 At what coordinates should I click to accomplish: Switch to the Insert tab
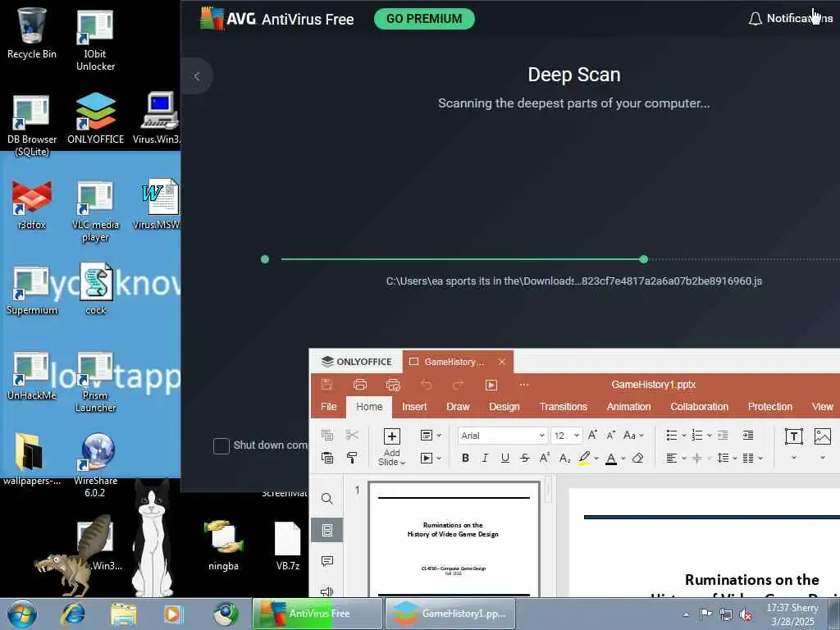414,407
